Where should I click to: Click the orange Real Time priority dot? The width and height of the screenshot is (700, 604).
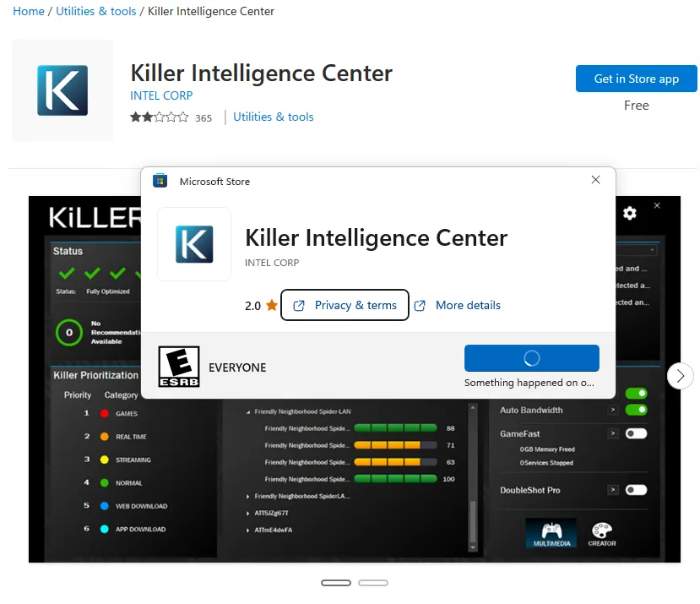pos(105,437)
